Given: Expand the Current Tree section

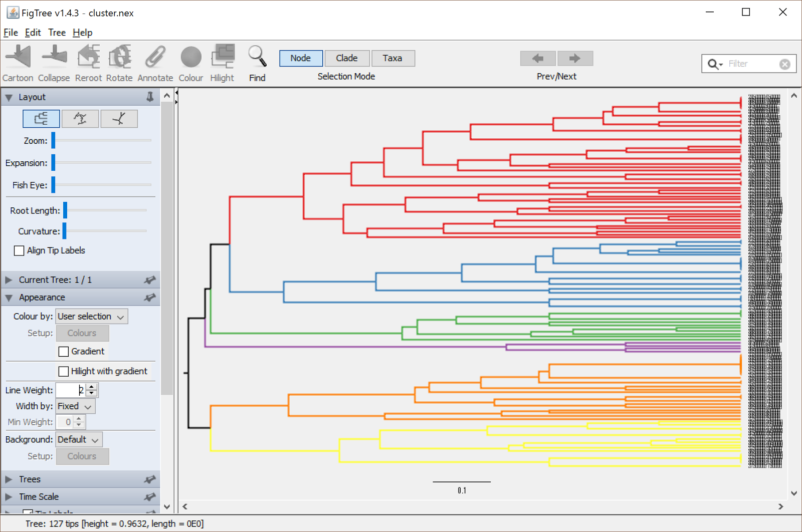Looking at the screenshot, I should point(8,280).
